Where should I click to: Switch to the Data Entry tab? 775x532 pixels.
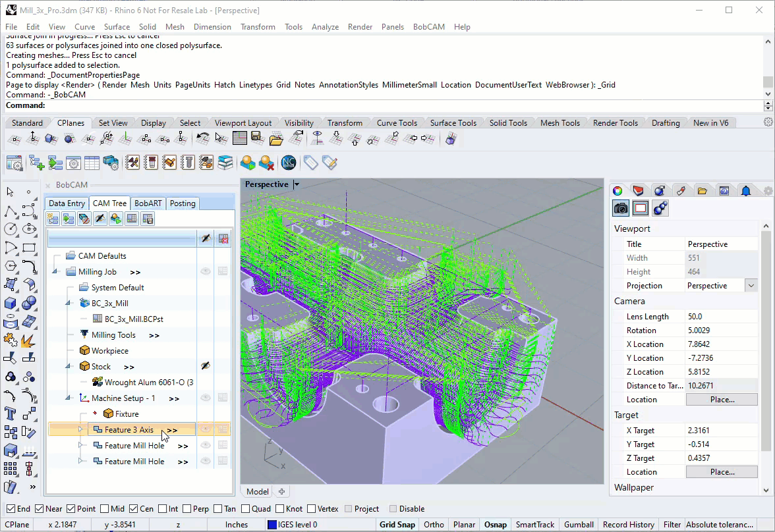pos(67,203)
